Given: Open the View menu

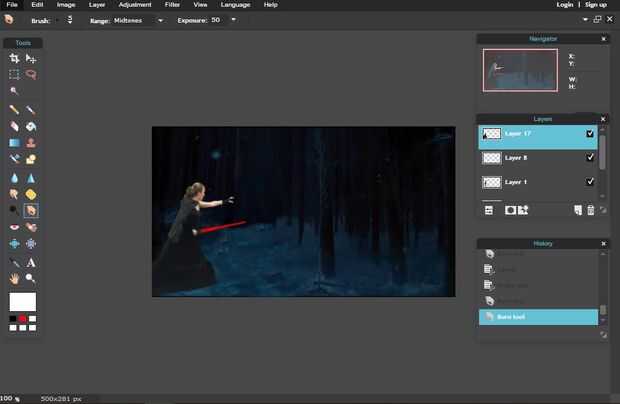Looking at the screenshot, I should [x=200, y=5].
